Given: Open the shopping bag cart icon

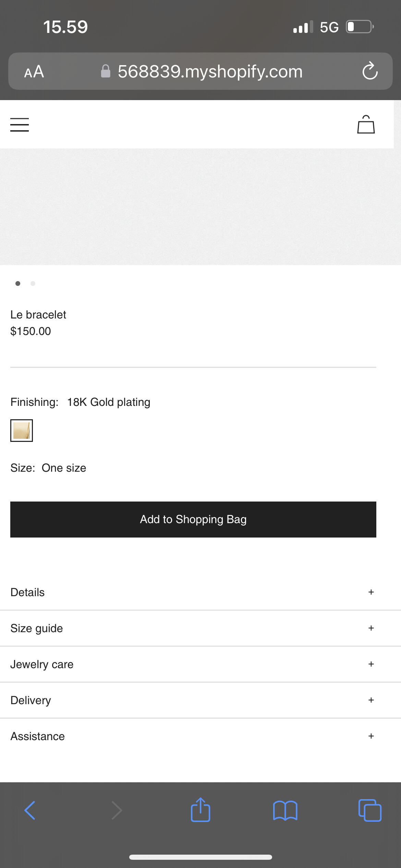Looking at the screenshot, I should 366,124.
